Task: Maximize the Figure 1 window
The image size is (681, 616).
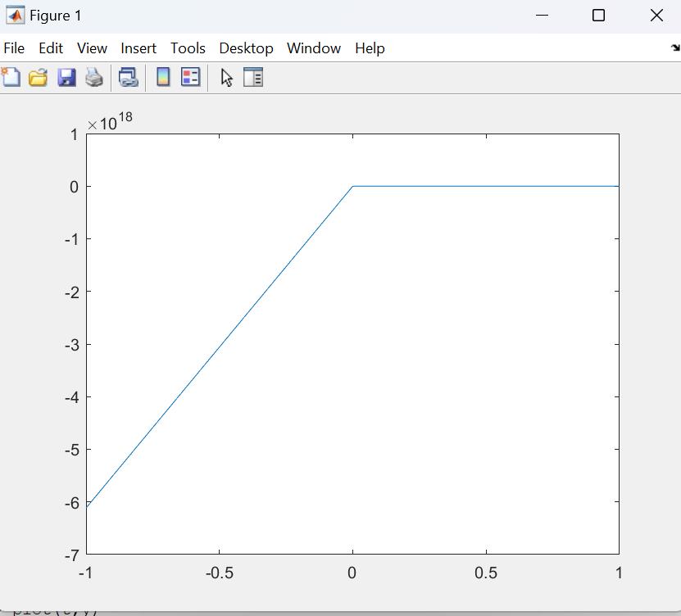Action: coord(598,16)
